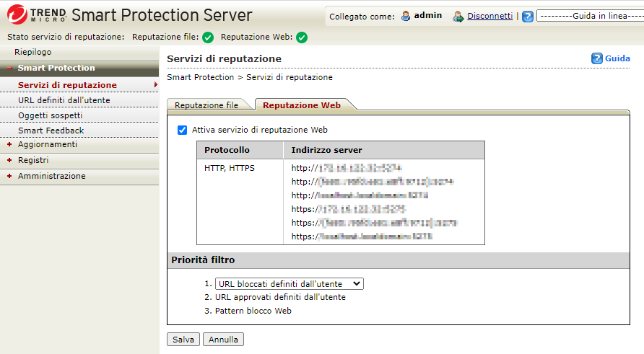Click the arrow beside Servizi di reputazione

156,85
